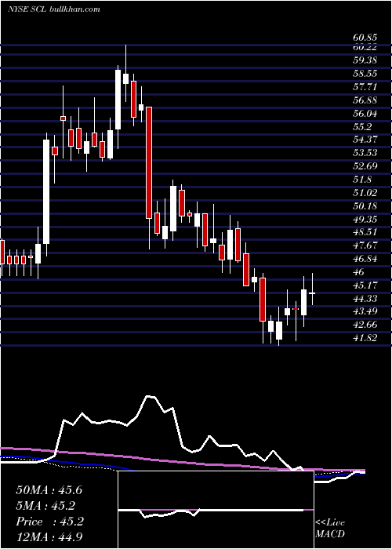Click the 46.84 price level label
The height and width of the screenshot is (549, 392).
[x=365, y=259]
